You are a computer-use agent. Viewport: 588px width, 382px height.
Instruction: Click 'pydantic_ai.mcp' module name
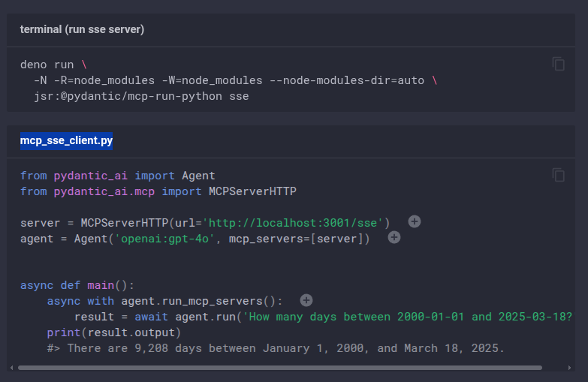pyautogui.click(x=104, y=191)
